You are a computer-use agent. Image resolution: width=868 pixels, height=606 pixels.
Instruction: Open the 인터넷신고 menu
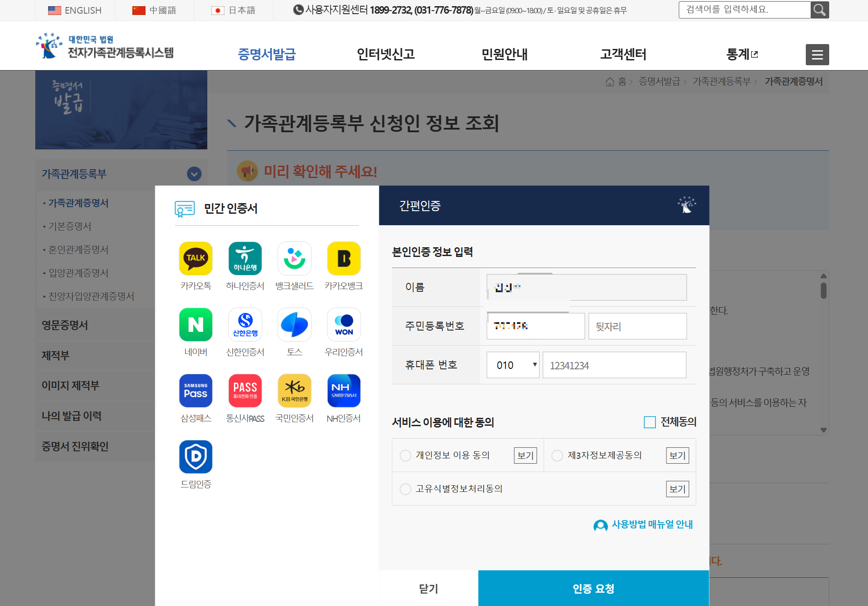coord(386,54)
